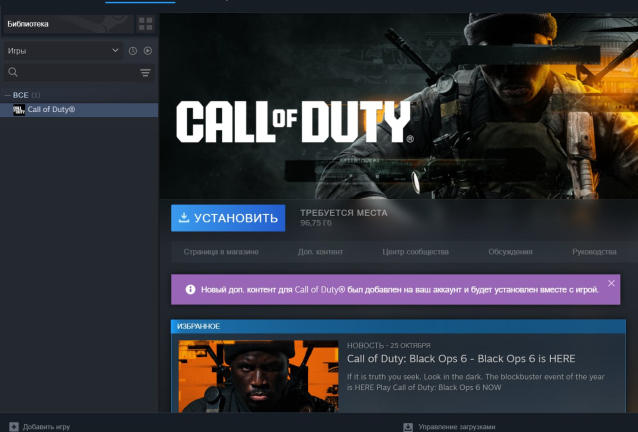This screenshot has width=638, height=432.
Task: Click the Black Ops 6 news thumbnail
Action: coord(258,375)
